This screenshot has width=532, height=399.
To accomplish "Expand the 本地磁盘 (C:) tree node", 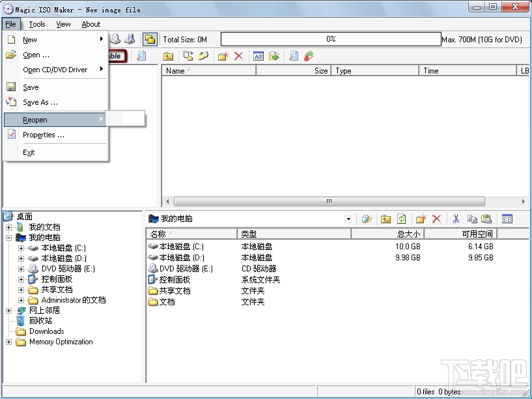I will click(x=21, y=248).
